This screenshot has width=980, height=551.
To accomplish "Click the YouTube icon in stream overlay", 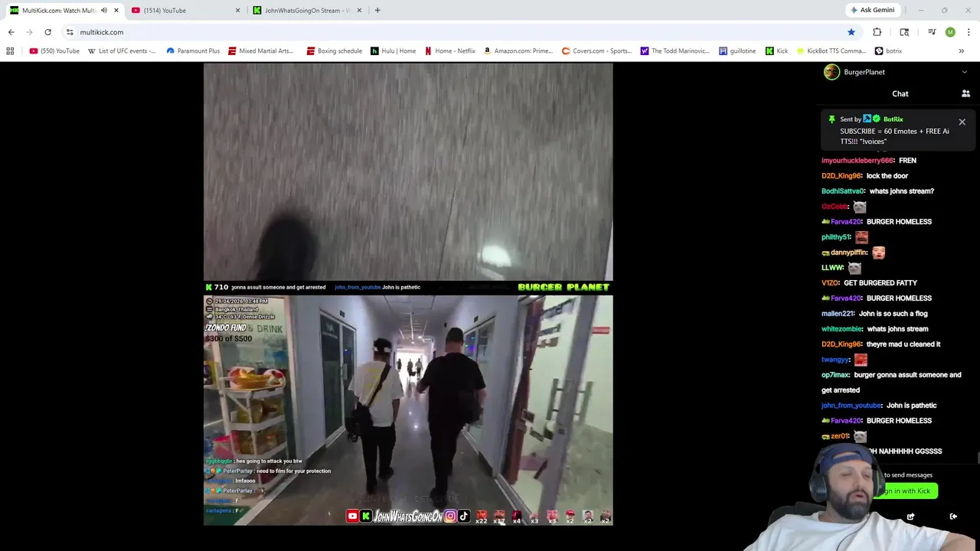I will pos(352,517).
